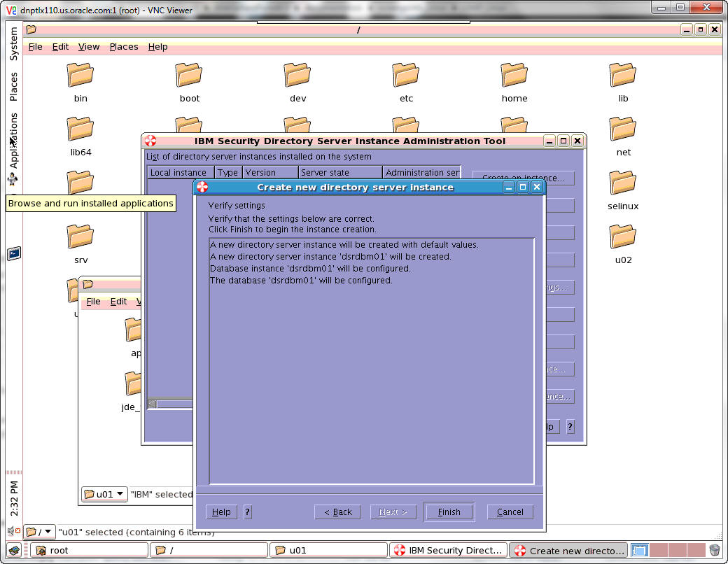Switch to root taskbar window
This screenshot has height=564, width=728.
(x=89, y=551)
